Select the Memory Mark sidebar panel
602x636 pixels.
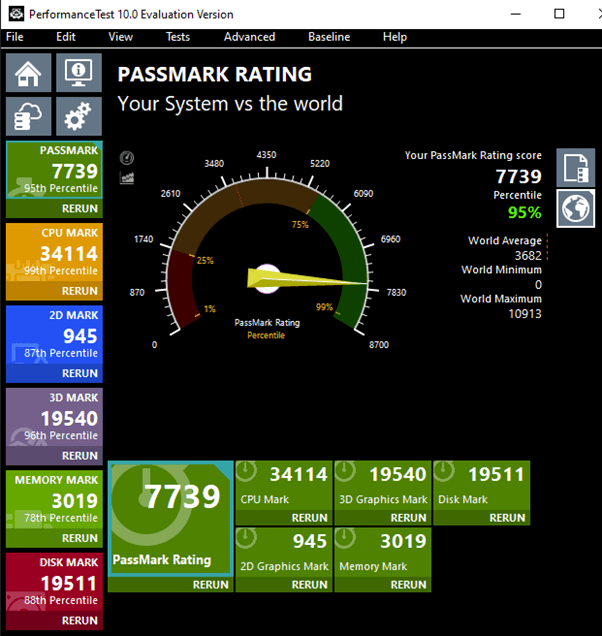tap(54, 502)
